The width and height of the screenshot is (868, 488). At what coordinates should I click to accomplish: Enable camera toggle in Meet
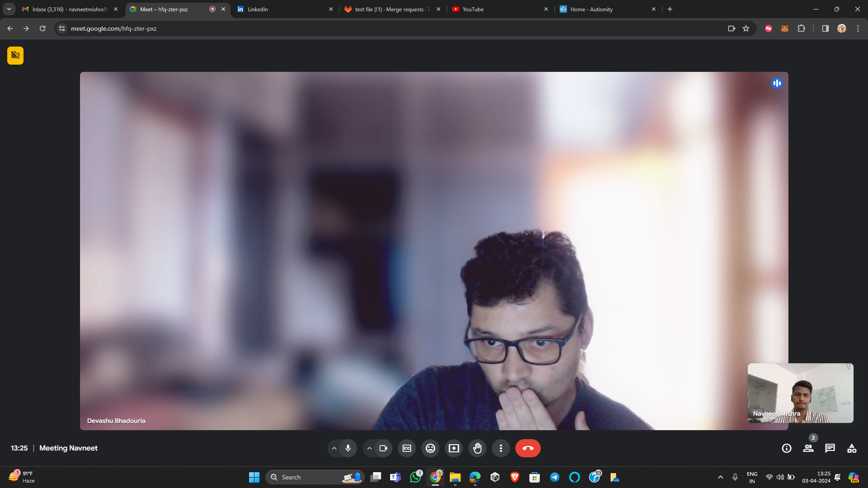383,448
